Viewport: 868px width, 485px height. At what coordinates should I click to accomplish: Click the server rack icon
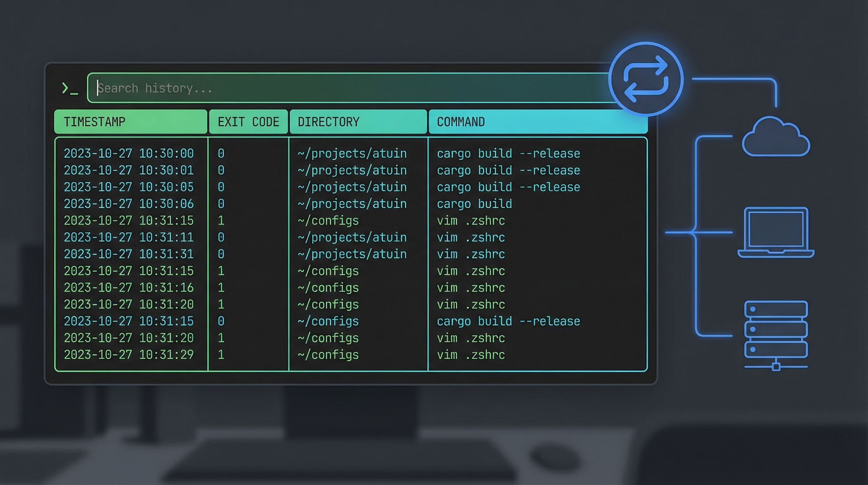point(776,331)
